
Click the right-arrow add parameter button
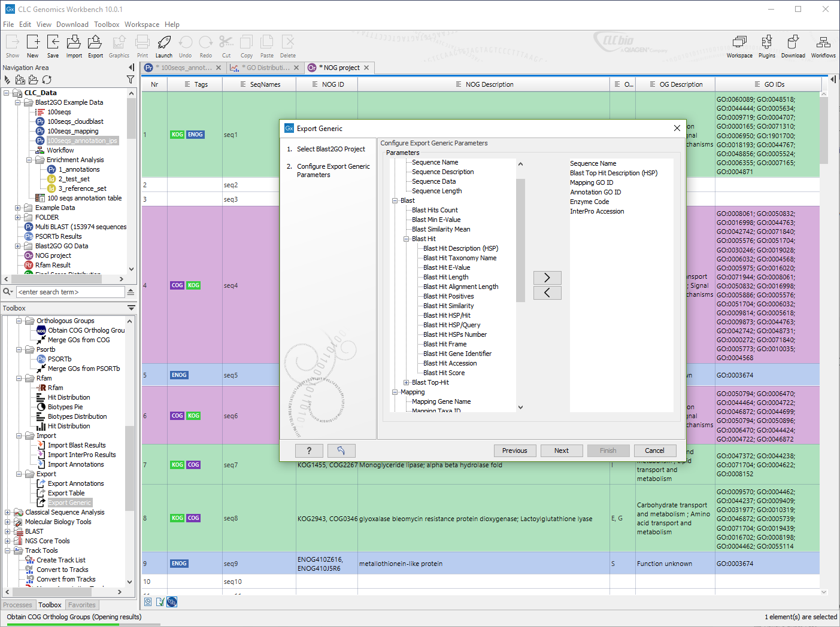[x=547, y=278]
